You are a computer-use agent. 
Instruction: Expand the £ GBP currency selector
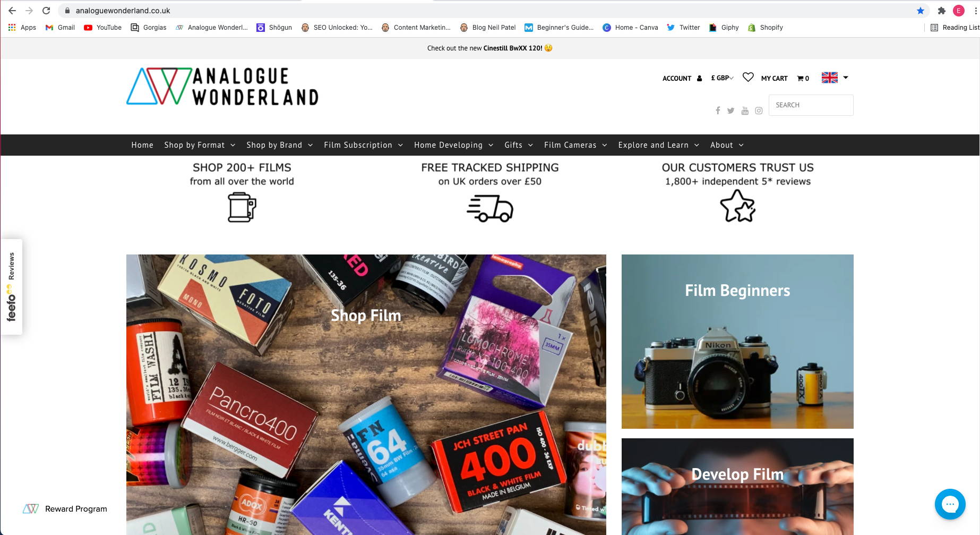pyautogui.click(x=722, y=78)
